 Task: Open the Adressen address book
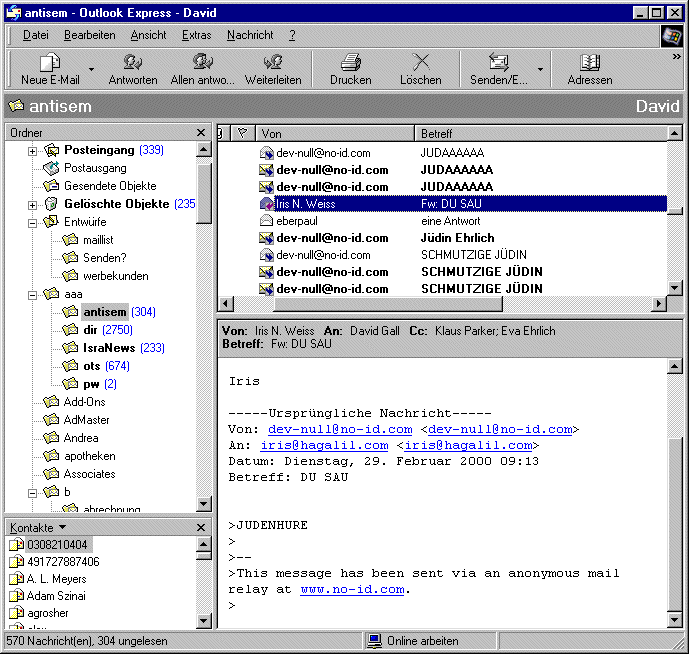click(590, 63)
